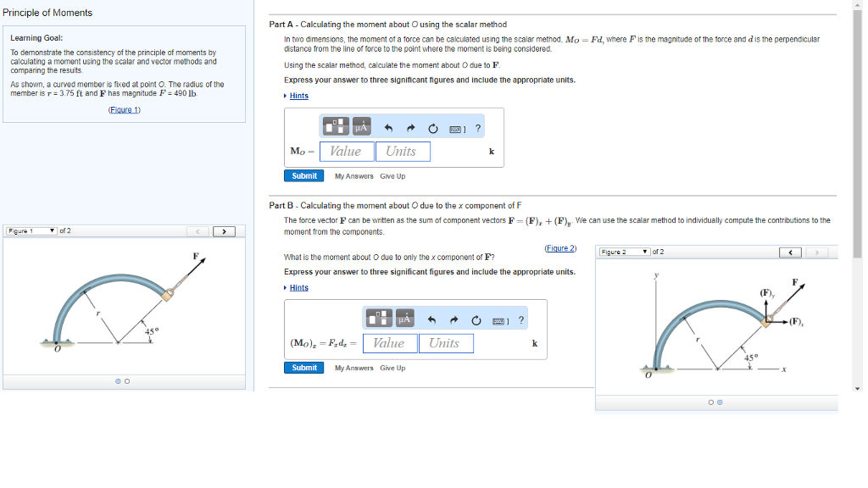The width and height of the screenshot is (868, 488).
Task: Select second figure dot under left figure
Action: pyautogui.click(x=127, y=381)
